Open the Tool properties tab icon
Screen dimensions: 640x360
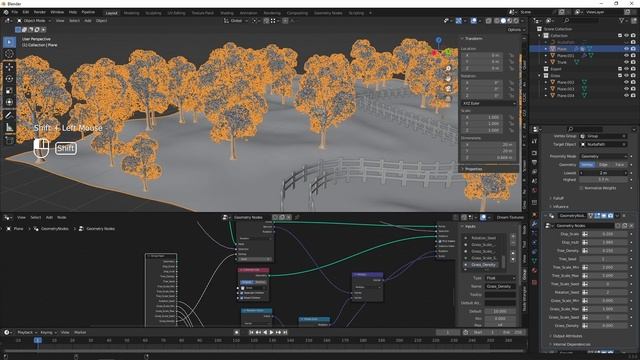(534, 141)
